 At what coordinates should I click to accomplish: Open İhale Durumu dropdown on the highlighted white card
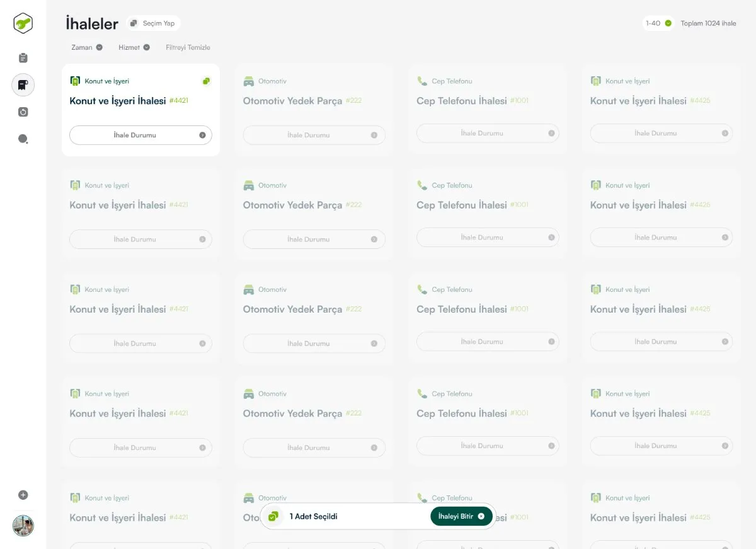pos(140,135)
